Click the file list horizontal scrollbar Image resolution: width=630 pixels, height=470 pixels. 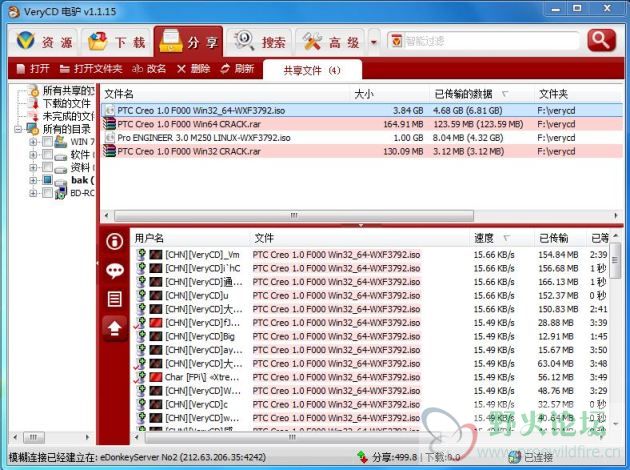[x=294, y=216]
